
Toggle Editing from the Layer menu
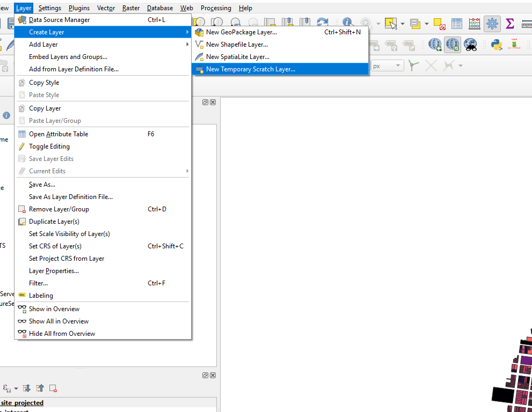49,146
